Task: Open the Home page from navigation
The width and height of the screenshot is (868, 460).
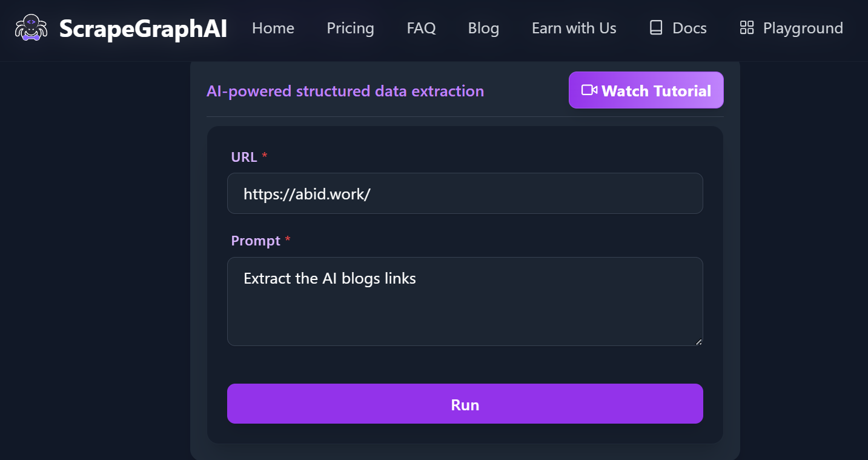Action: (x=273, y=28)
